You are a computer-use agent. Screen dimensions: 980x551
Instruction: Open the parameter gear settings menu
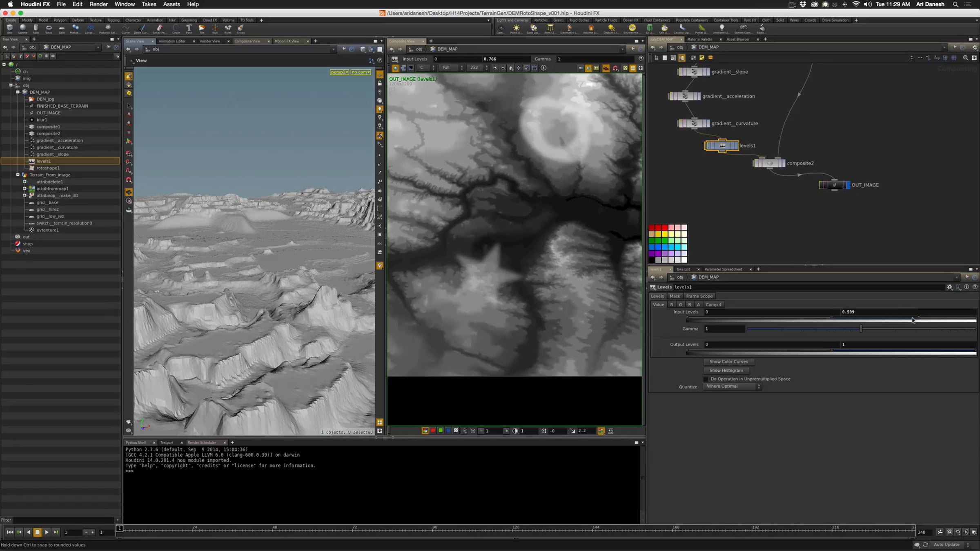click(950, 287)
